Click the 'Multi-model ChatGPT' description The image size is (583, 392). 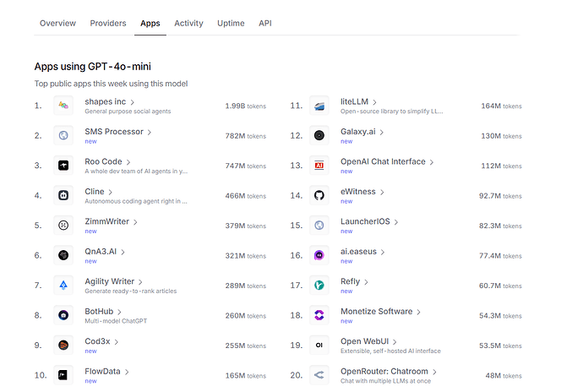pos(116,321)
